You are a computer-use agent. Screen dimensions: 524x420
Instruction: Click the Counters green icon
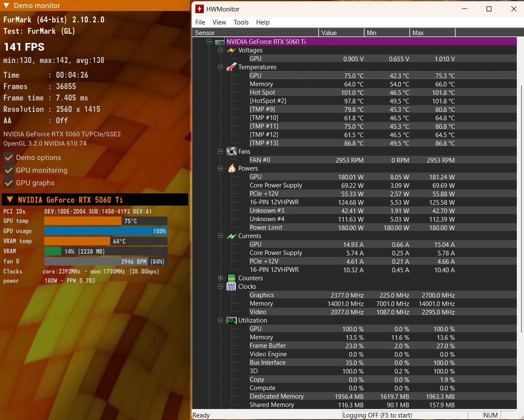click(231, 278)
